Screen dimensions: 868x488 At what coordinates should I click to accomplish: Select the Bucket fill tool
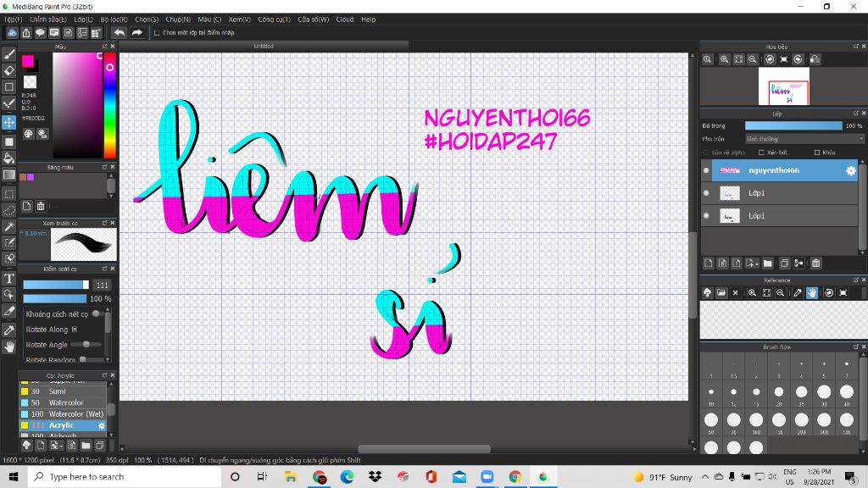(8, 158)
